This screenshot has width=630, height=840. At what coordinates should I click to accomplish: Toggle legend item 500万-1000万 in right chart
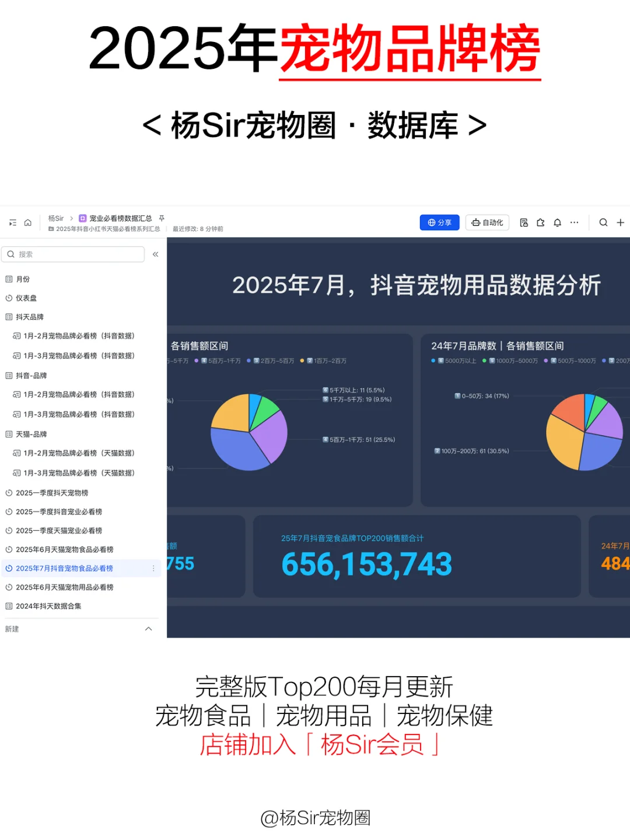[570, 361]
